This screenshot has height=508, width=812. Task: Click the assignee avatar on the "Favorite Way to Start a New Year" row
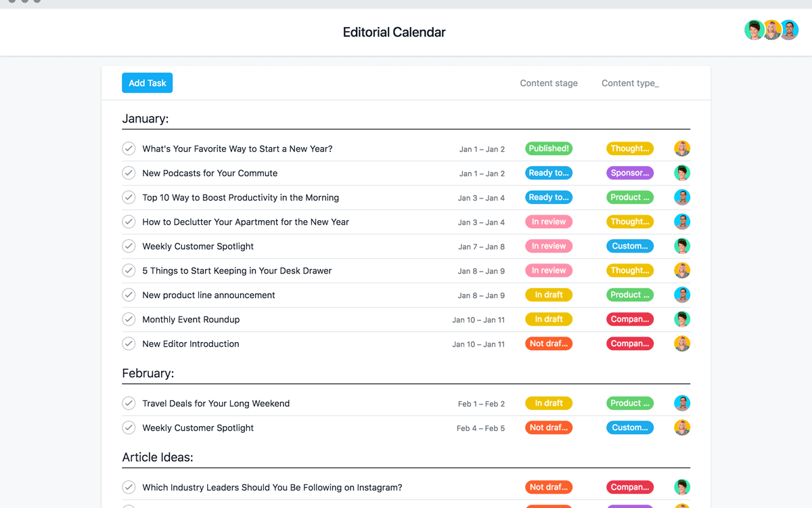(682, 148)
